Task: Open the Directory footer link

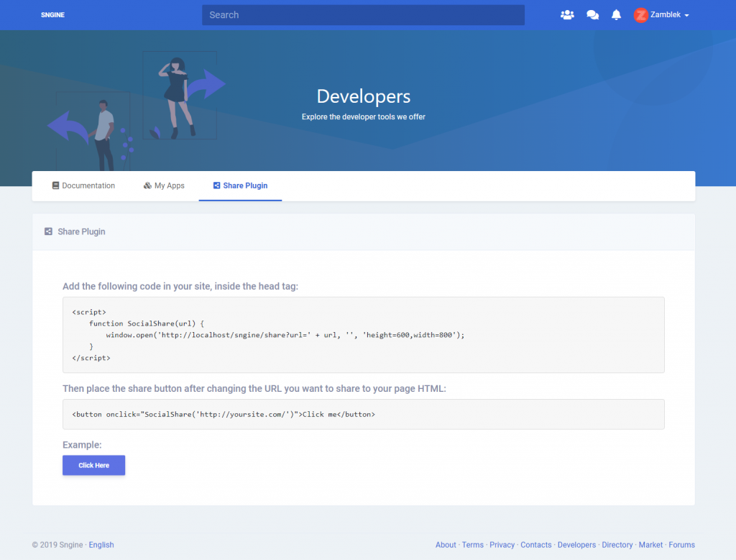Action: tap(617, 545)
